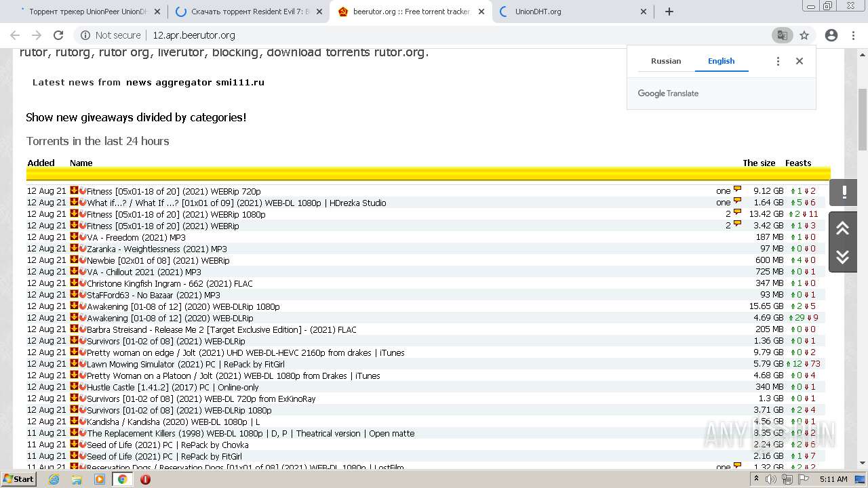
Task: Open the Fitness (2021) WEBRip 3.42 GB torrent
Action: coord(163,226)
